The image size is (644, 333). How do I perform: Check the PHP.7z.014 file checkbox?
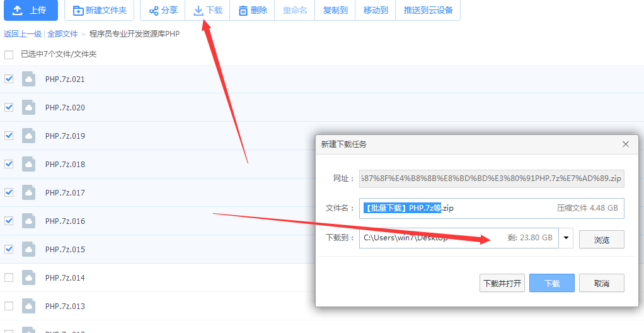click(x=9, y=277)
